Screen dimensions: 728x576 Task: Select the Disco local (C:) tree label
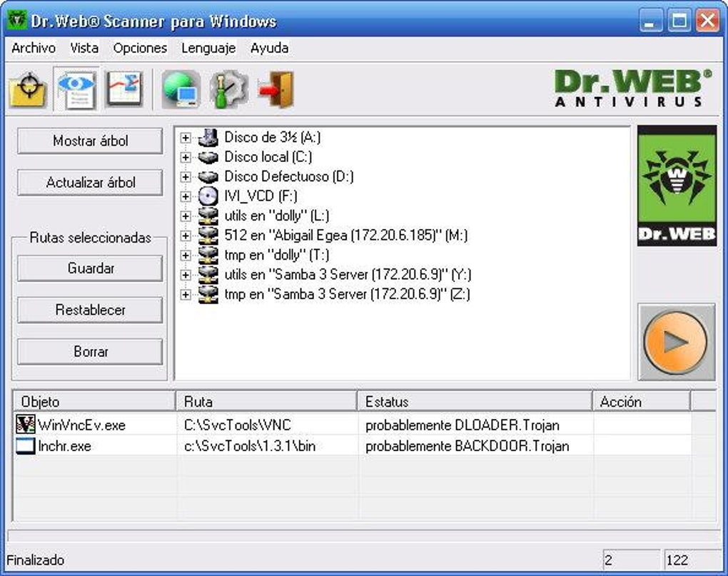268,157
